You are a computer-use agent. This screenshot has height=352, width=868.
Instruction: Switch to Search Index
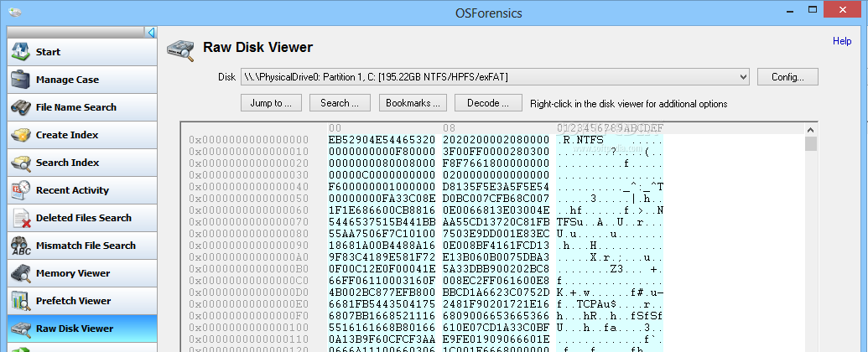pyautogui.click(x=82, y=162)
